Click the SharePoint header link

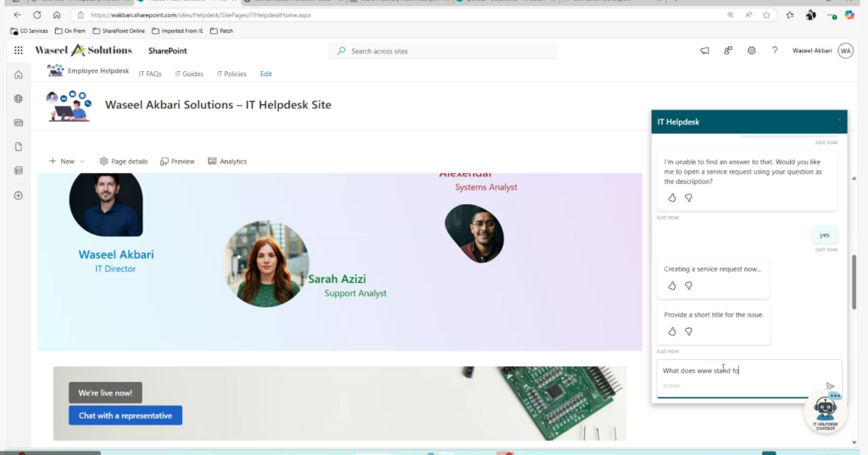[168, 51]
